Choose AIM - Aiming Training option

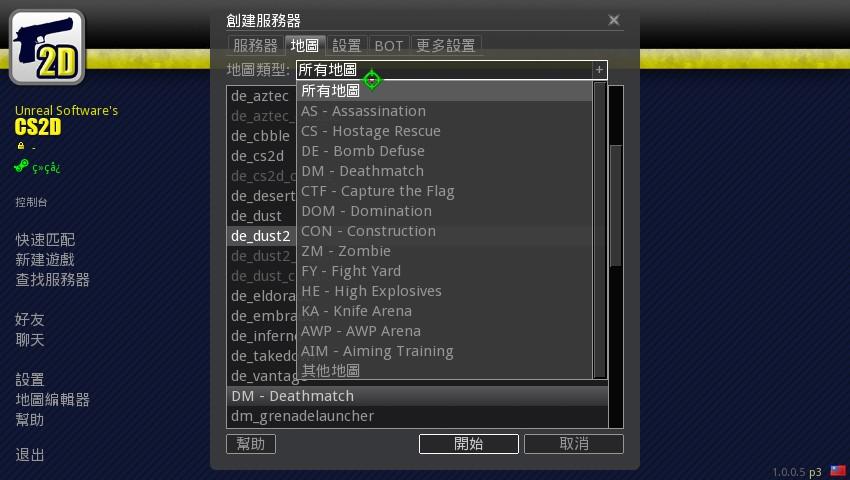(x=445, y=351)
